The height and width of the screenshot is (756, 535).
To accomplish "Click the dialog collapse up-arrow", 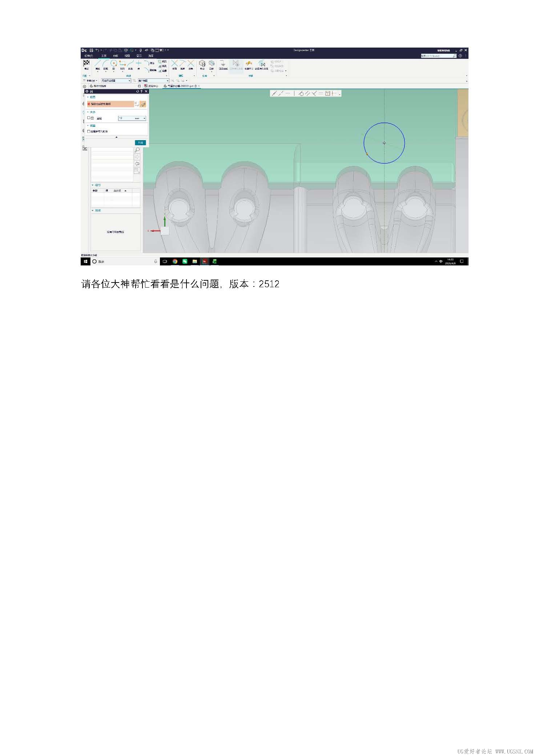I will tap(116, 137).
